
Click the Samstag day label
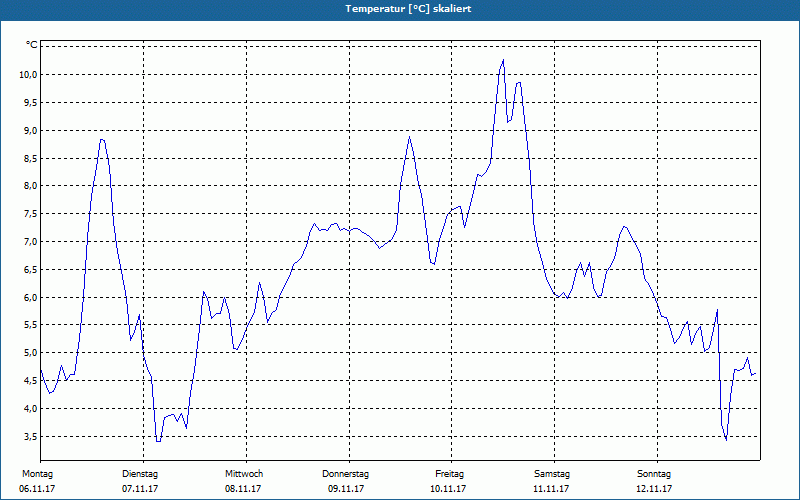[x=552, y=473]
